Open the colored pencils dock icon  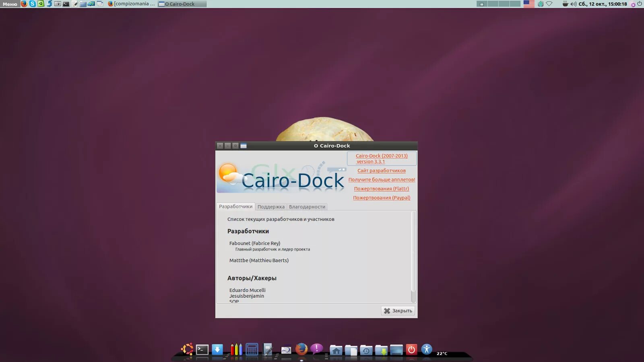(236, 349)
